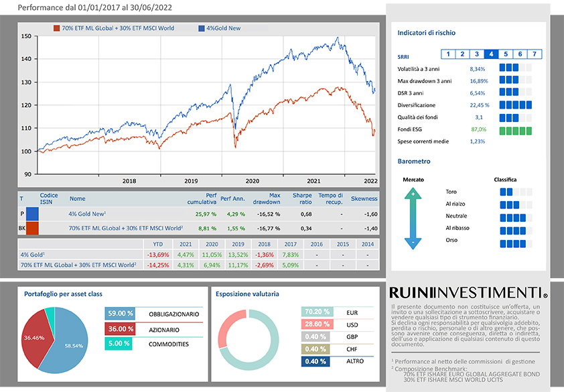Click the 87,0% Fondi ESG value

point(478,129)
